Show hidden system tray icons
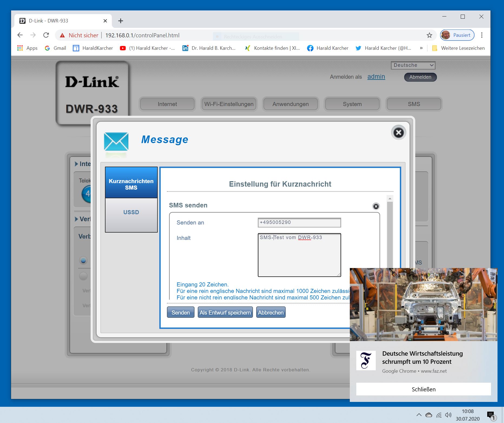The image size is (504, 423). (x=419, y=415)
